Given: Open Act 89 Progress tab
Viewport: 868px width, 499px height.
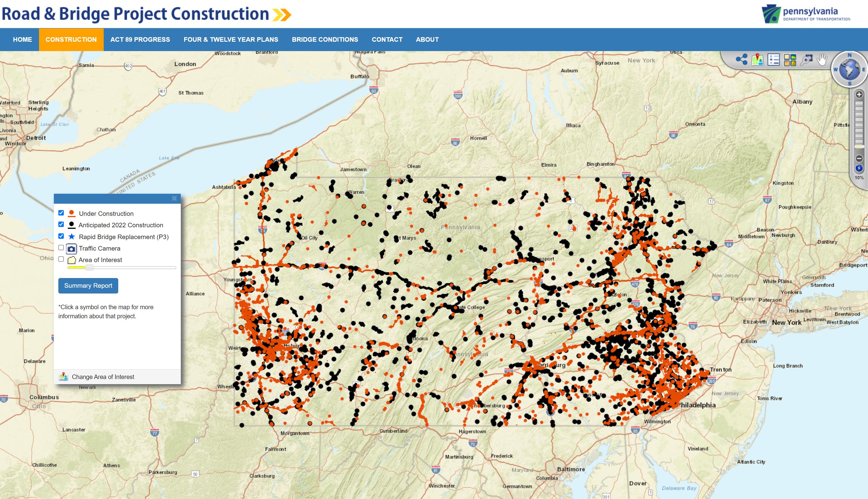Looking at the screenshot, I should (140, 39).
